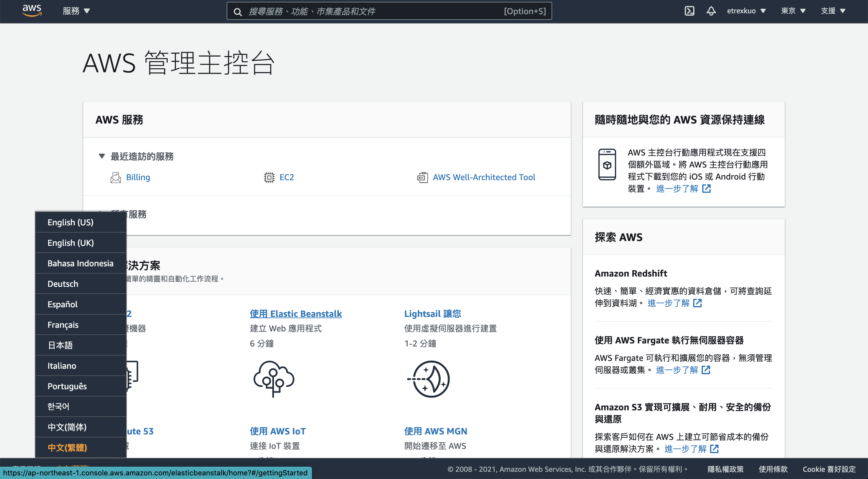
Task: Focus the service search input field
Action: pos(389,11)
